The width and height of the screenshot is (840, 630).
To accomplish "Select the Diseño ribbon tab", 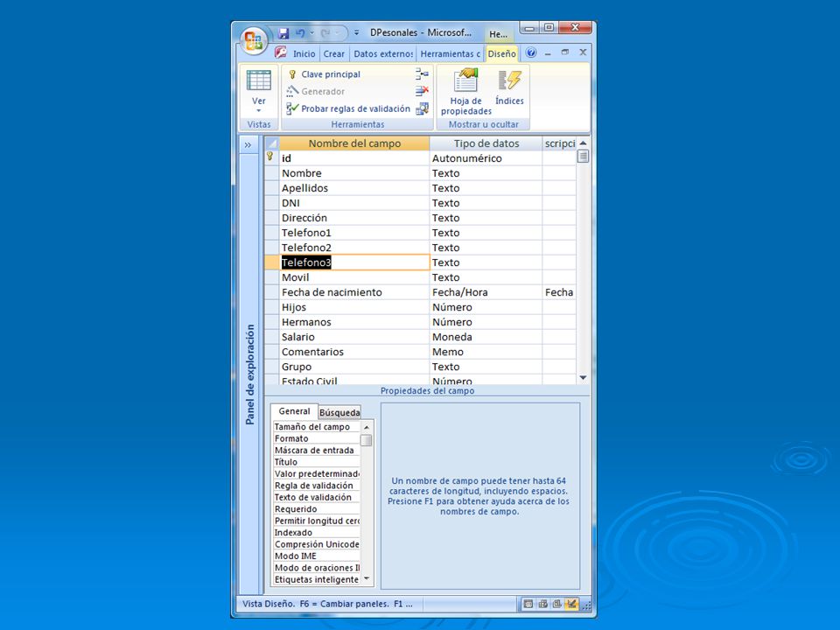I will 502,53.
